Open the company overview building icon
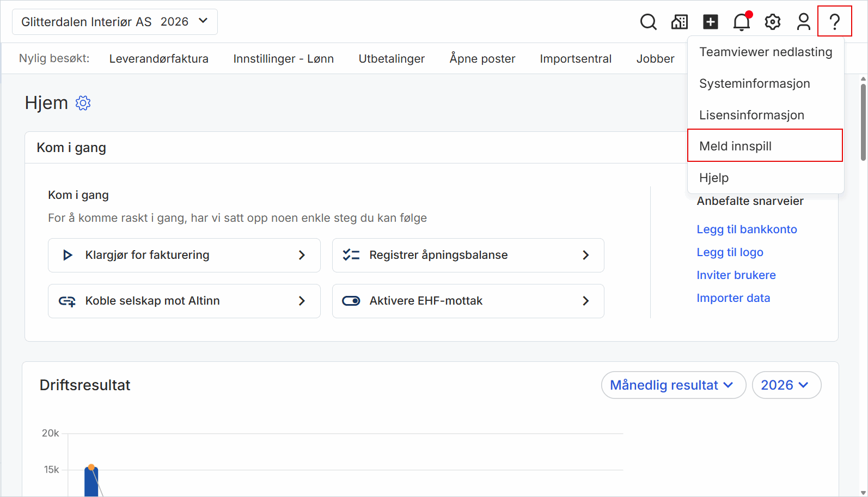The height and width of the screenshot is (497, 868). pyautogui.click(x=679, y=22)
